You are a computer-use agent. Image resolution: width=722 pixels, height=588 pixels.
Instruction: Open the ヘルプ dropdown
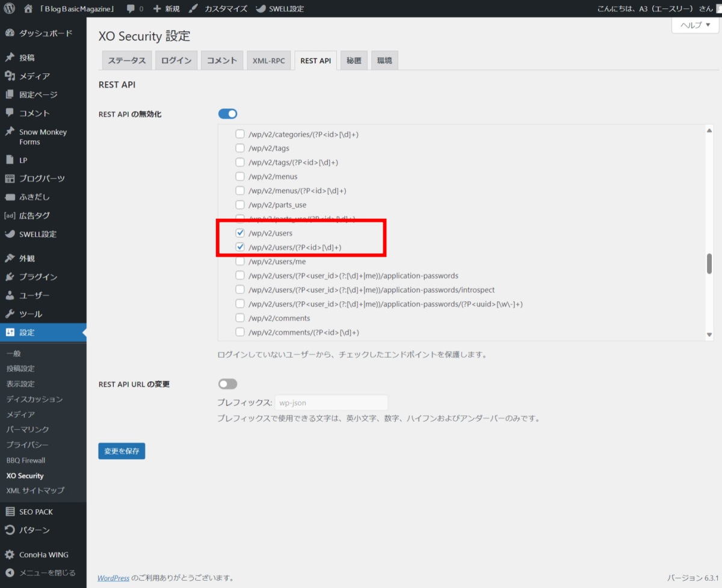tap(694, 25)
